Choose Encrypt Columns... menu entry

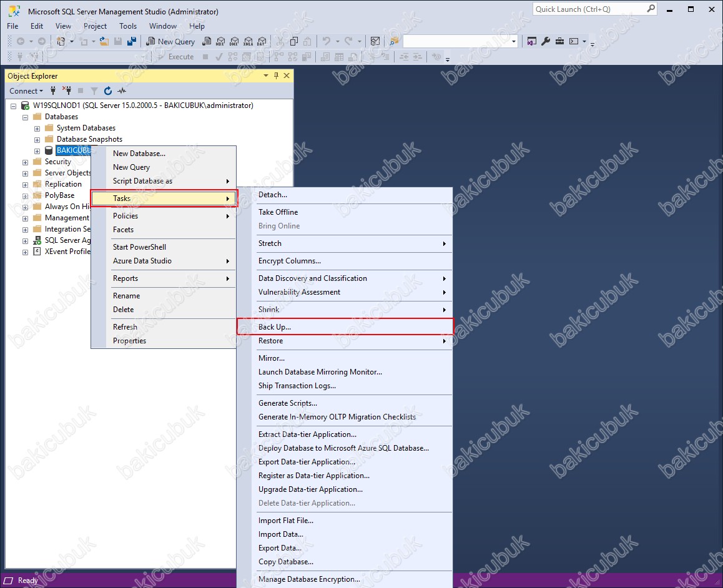345,261
